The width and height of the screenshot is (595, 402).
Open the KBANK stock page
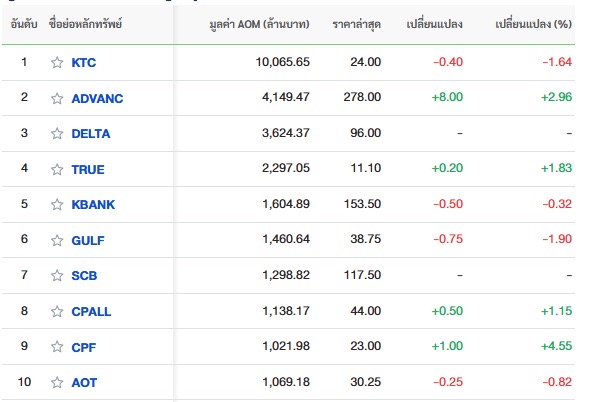point(93,205)
